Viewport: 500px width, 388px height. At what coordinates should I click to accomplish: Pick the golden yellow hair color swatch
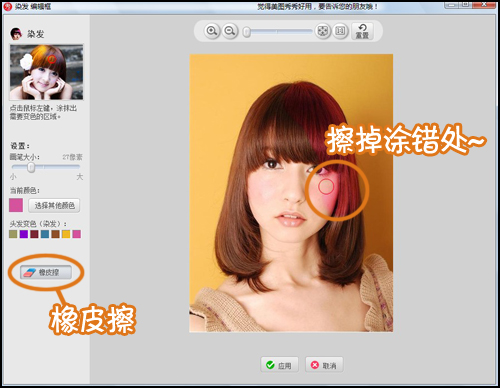coord(66,234)
